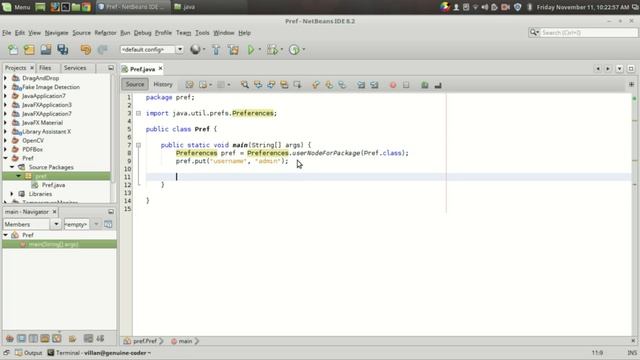Viewport: 640px width, 360px height.
Task: Undo the last edit via toolbar
Action: (x=86, y=50)
